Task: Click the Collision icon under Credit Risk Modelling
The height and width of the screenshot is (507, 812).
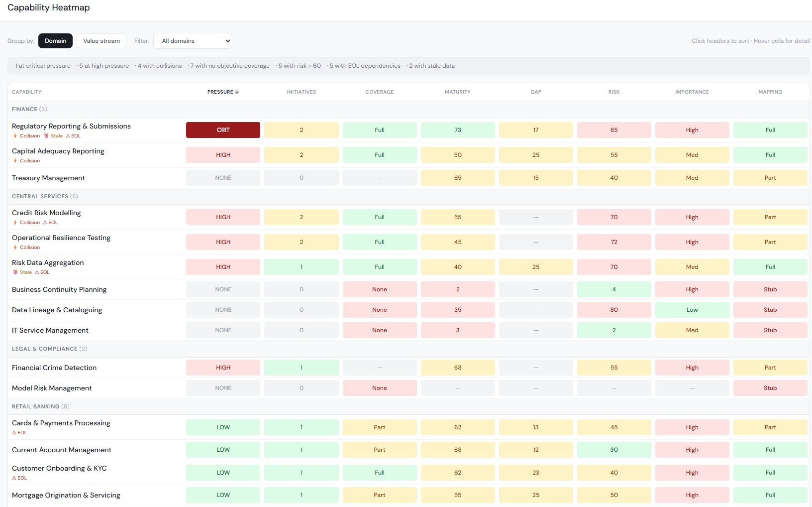Action: click(15, 223)
